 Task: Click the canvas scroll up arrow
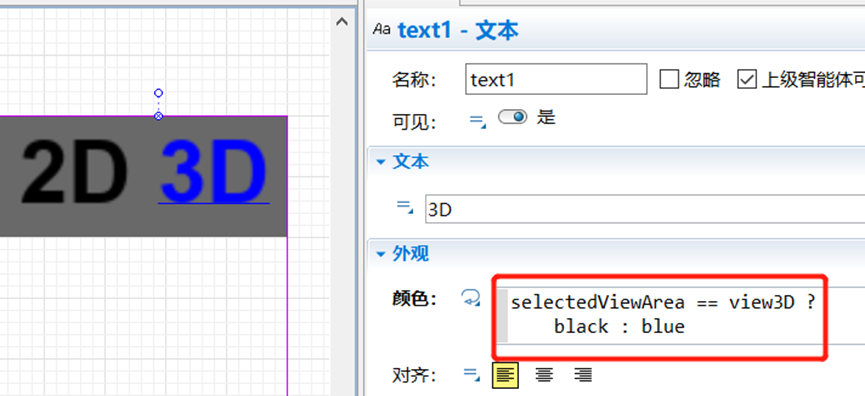click(x=342, y=23)
